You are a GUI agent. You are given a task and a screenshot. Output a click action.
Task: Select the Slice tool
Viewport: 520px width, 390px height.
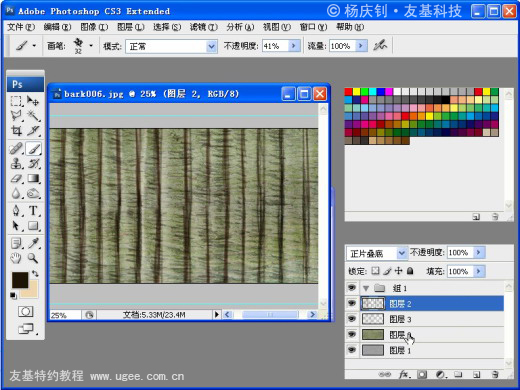[x=33, y=130]
